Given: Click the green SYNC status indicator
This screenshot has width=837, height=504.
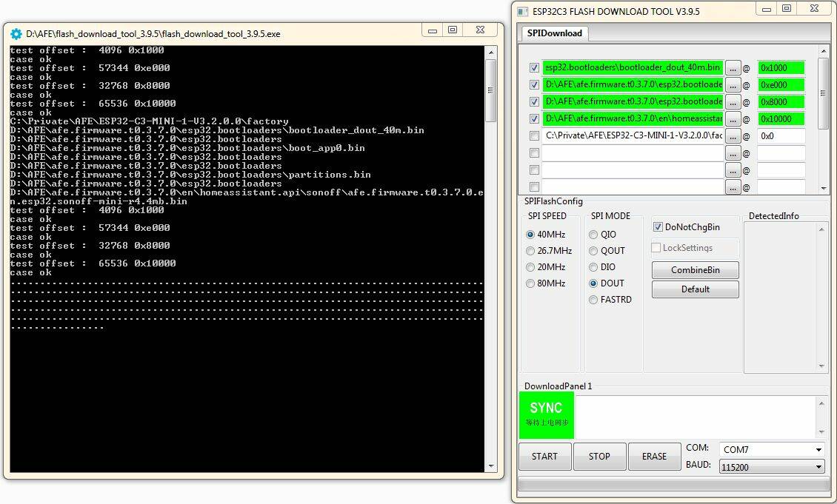Looking at the screenshot, I should tap(547, 415).
